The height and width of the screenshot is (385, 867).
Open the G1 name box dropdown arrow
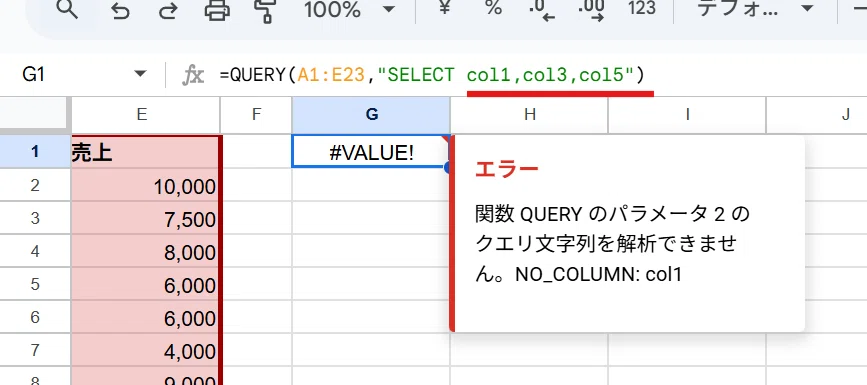tap(140, 74)
